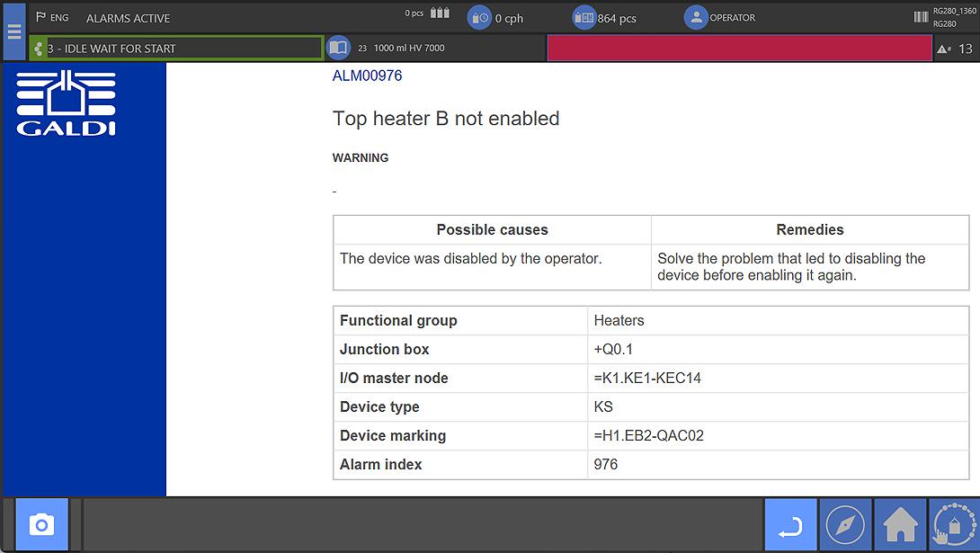Viewport: 980px width, 553px height.
Task: Select the 1000 ml HV 7000 recipe label
Action: click(409, 49)
